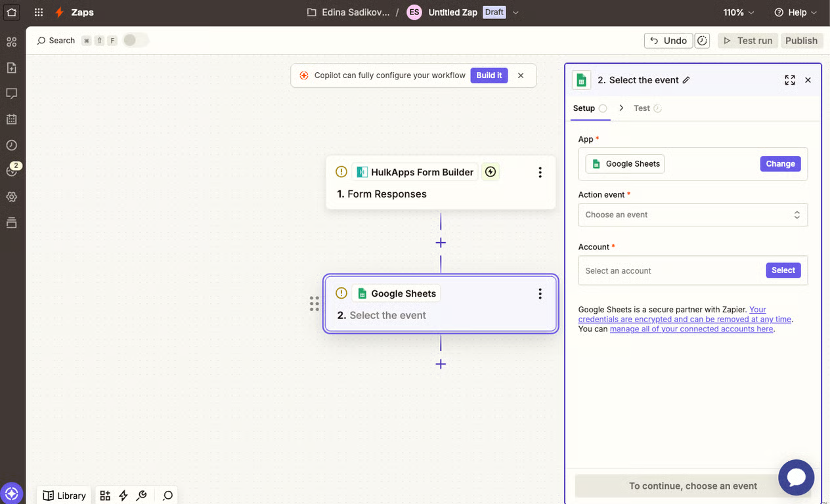Click the Zaps lightning logo
This screenshot has width=830, height=504.
click(60, 12)
